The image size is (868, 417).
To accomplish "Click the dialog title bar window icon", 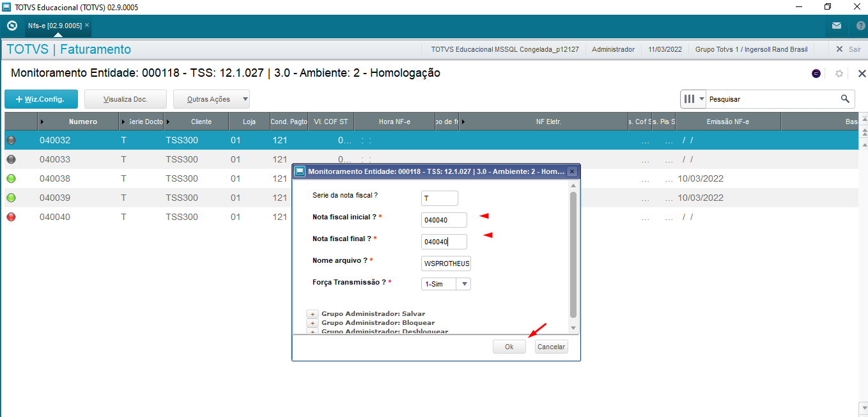I will point(300,171).
